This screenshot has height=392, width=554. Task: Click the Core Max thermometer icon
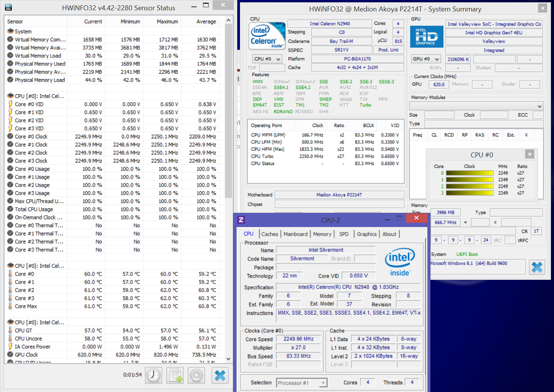click(x=10, y=306)
